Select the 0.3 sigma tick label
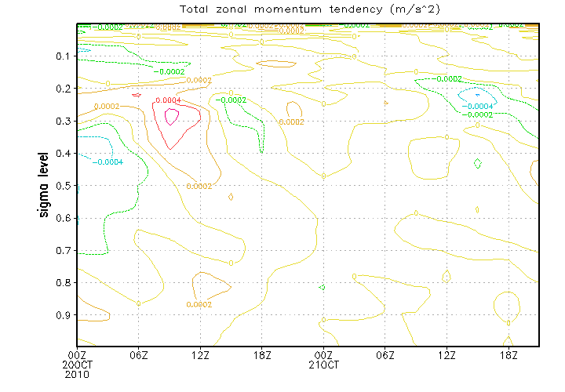The height and width of the screenshot is (392, 565). coord(64,121)
